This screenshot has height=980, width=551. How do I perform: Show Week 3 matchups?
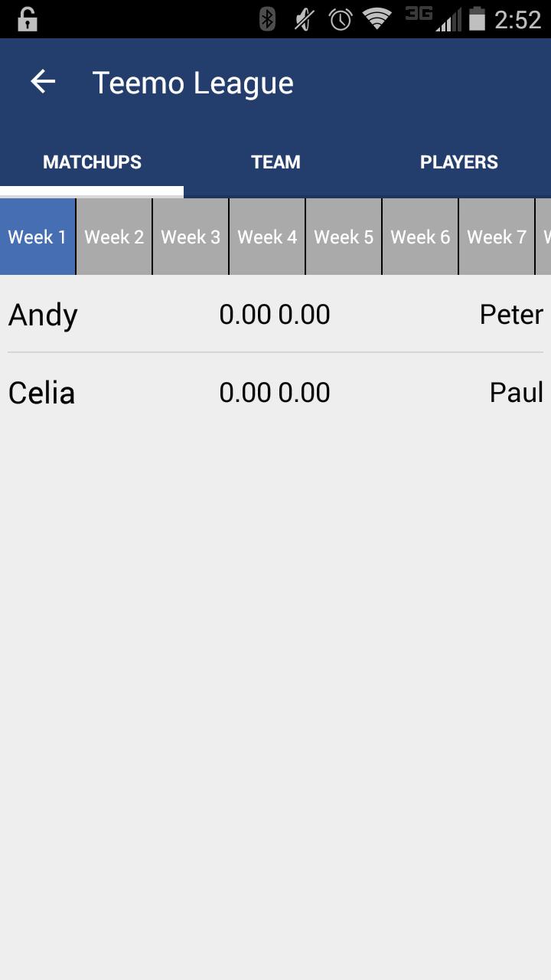tap(191, 237)
